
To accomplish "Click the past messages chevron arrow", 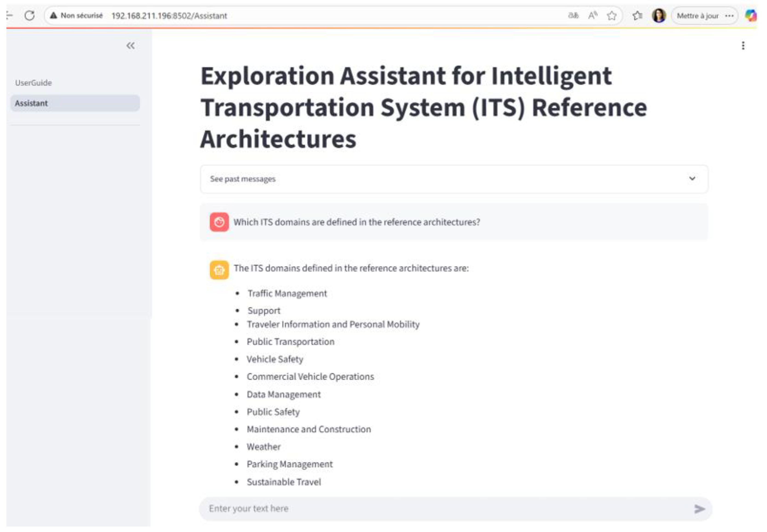I will pyautogui.click(x=692, y=179).
